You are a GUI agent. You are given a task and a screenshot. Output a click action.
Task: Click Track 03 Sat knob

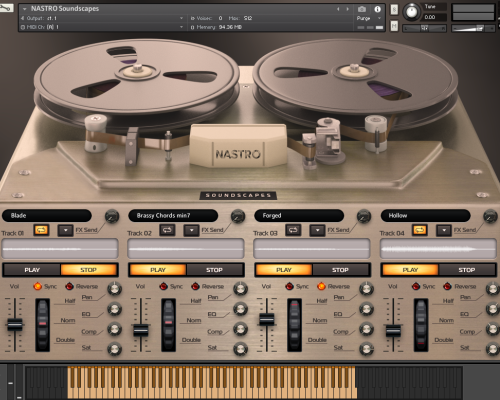[366, 349]
